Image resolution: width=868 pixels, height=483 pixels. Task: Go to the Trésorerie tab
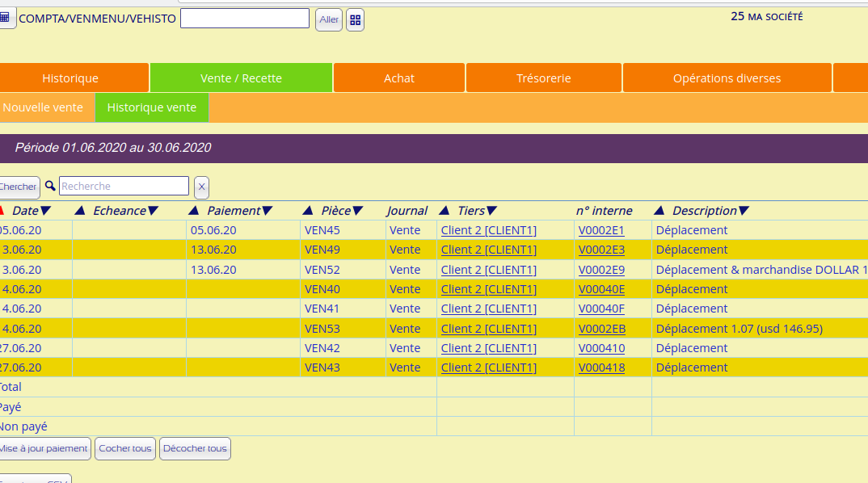[543, 78]
